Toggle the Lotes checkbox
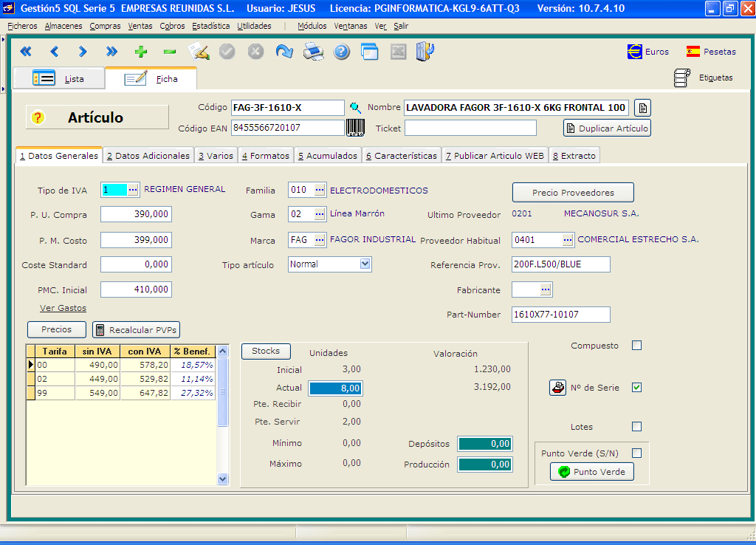This screenshot has width=756, height=545. pyautogui.click(x=637, y=427)
